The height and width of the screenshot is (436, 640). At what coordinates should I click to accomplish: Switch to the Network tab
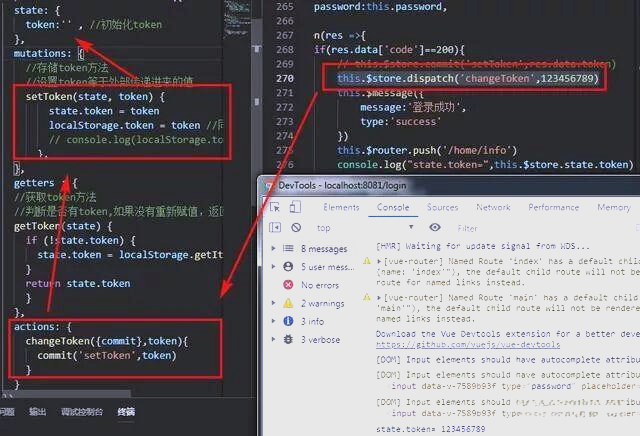point(493,207)
